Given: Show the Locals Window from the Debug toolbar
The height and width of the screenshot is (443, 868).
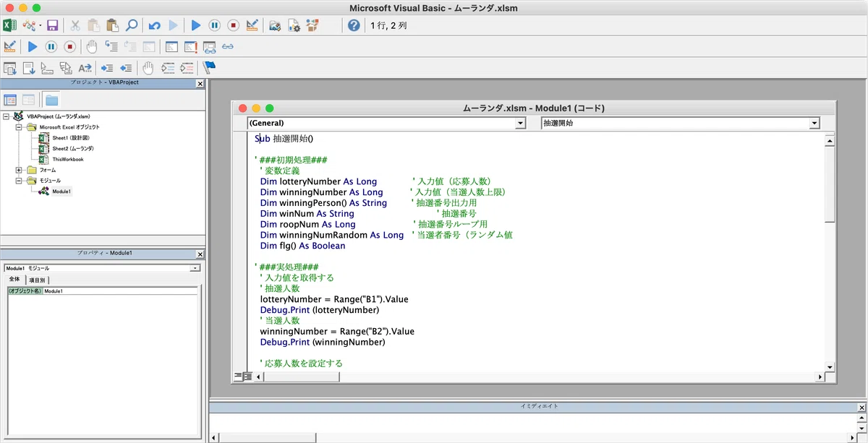Looking at the screenshot, I should coord(171,47).
